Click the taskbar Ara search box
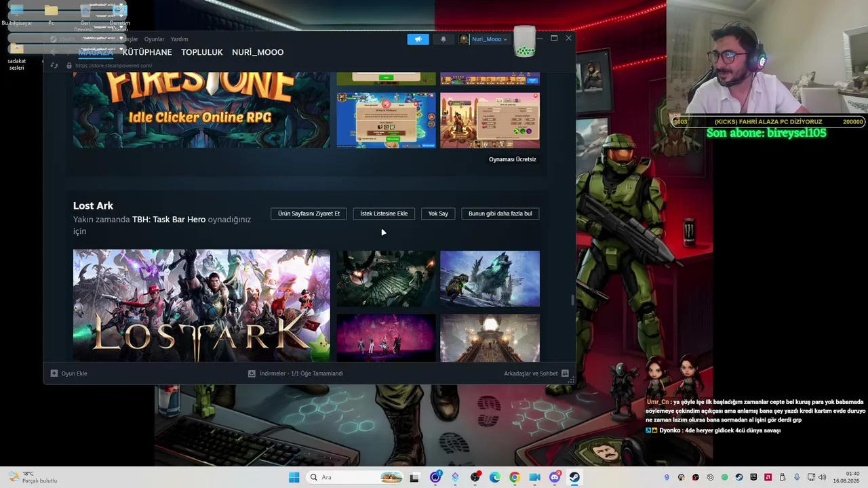This screenshot has width=868, height=488. (355, 477)
